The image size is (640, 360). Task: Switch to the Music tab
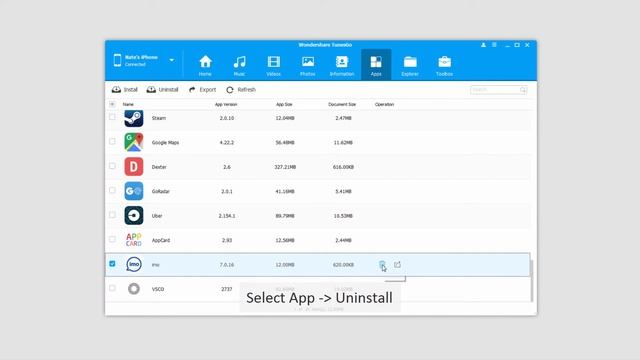[239, 65]
